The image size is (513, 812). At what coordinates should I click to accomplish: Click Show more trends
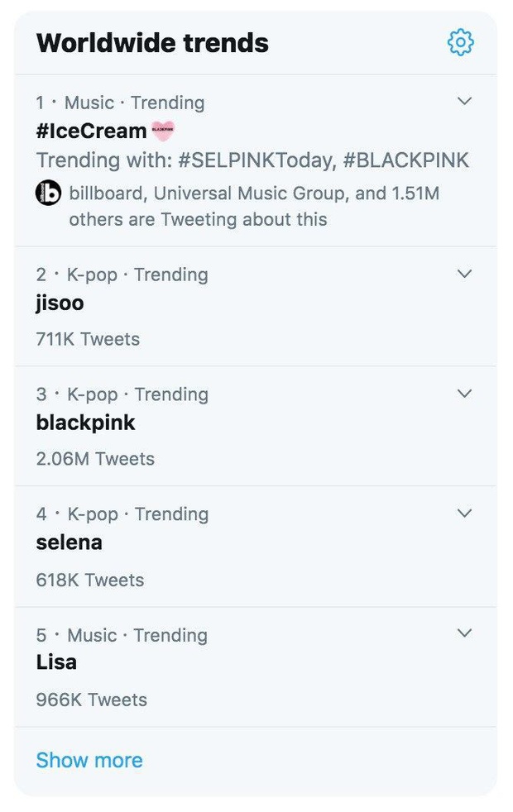(x=89, y=760)
